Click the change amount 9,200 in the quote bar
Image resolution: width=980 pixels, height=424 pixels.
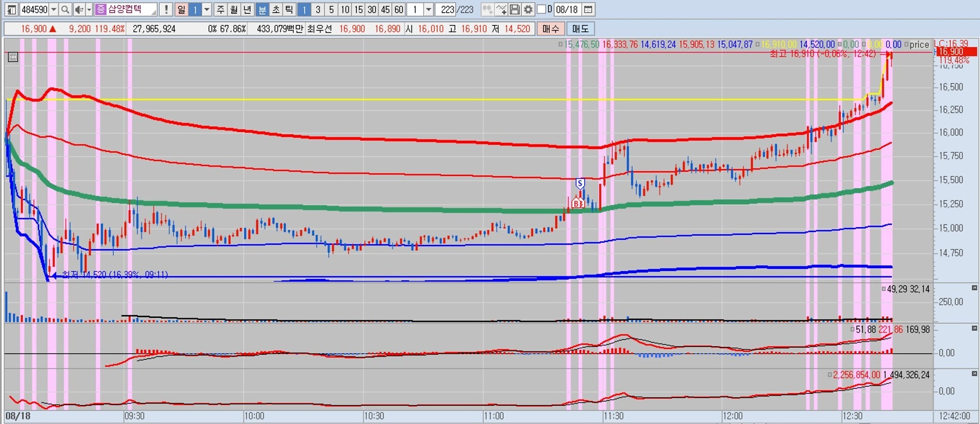coord(80,29)
